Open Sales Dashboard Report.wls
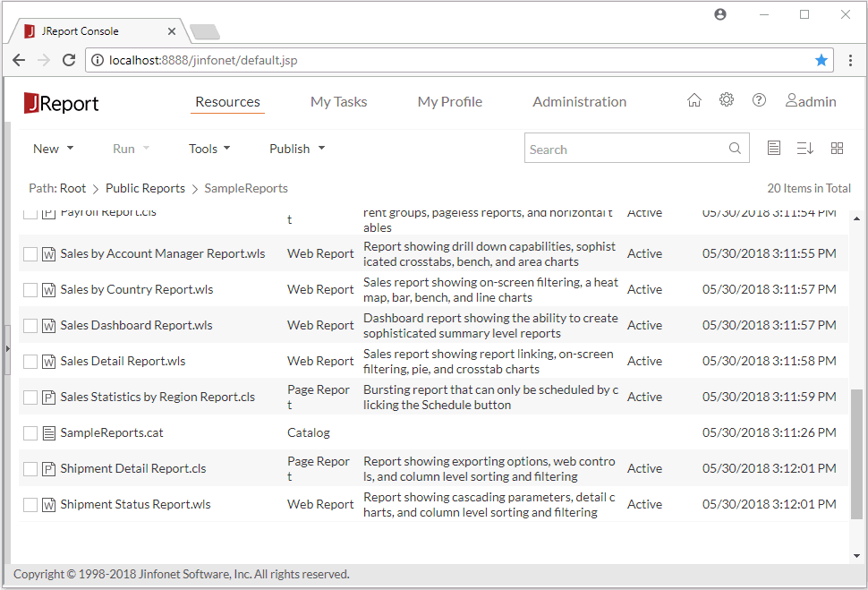 pos(136,326)
